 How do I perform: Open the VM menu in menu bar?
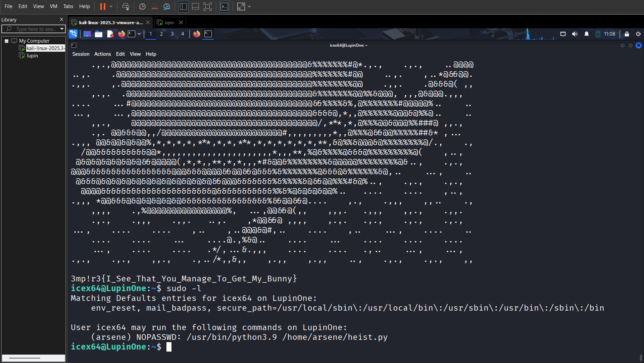[x=53, y=6]
